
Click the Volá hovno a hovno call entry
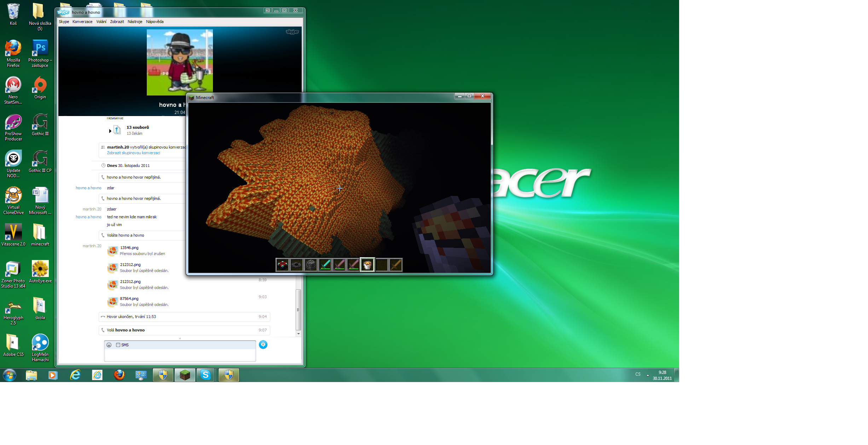184,330
